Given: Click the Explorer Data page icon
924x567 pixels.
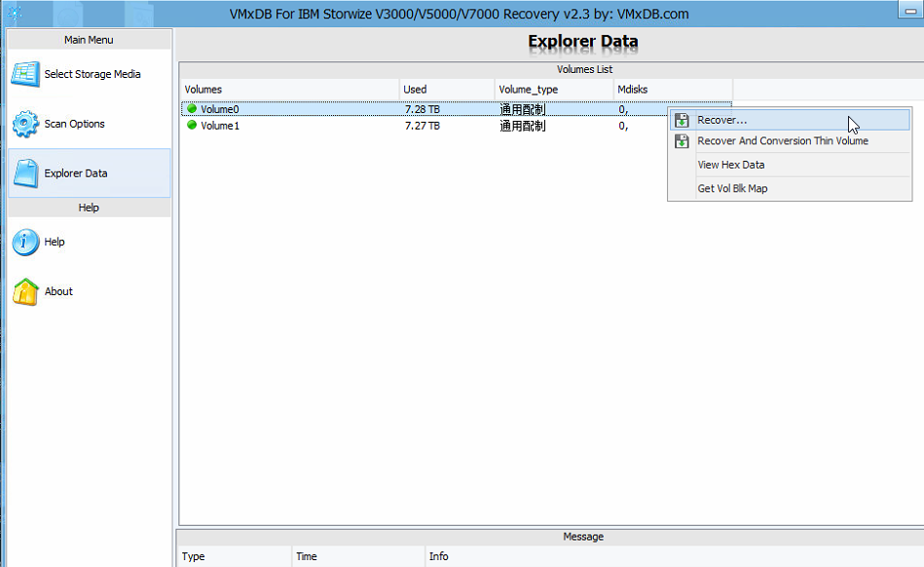Looking at the screenshot, I should (x=25, y=173).
